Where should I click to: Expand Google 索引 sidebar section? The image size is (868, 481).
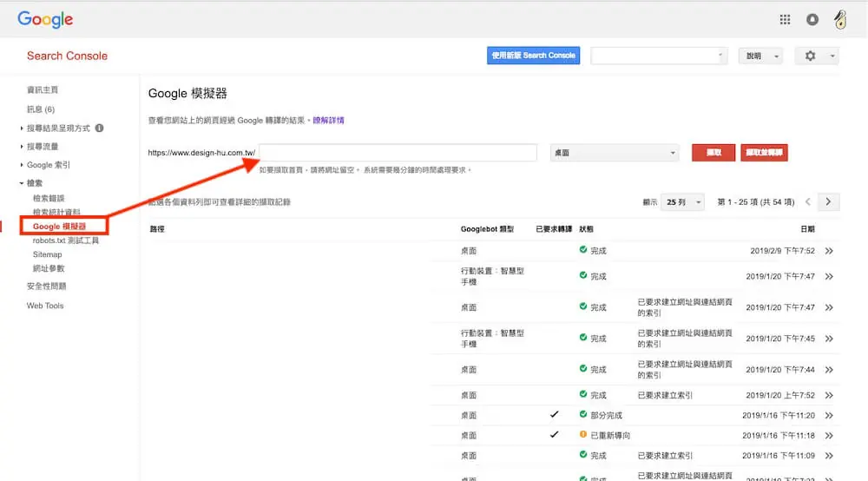tap(21, 165)
